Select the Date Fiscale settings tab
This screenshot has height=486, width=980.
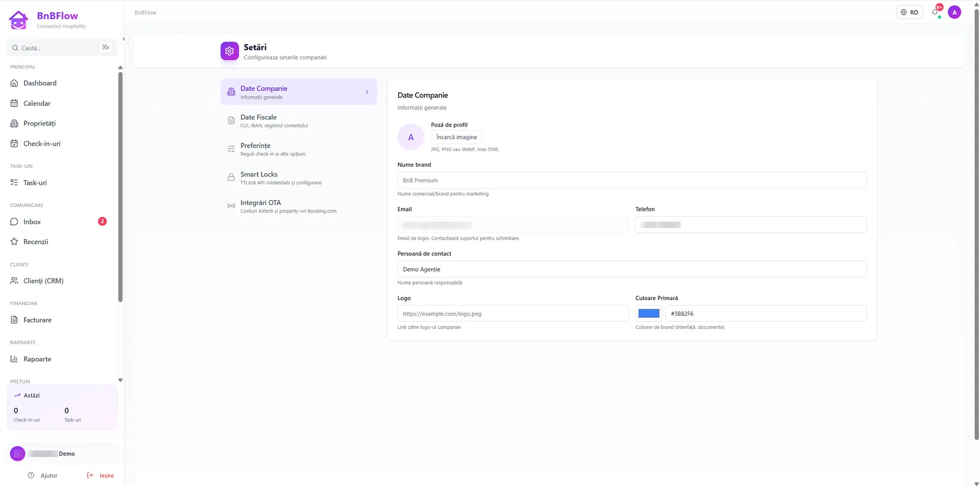pyautogui.click(x=299, y=121)
